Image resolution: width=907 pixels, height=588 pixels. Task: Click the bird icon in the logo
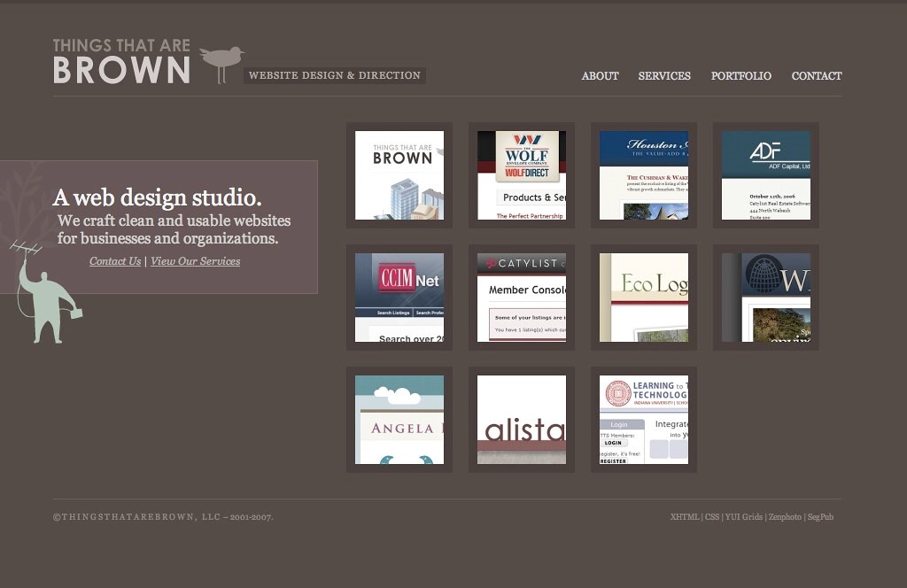(221, 63)
